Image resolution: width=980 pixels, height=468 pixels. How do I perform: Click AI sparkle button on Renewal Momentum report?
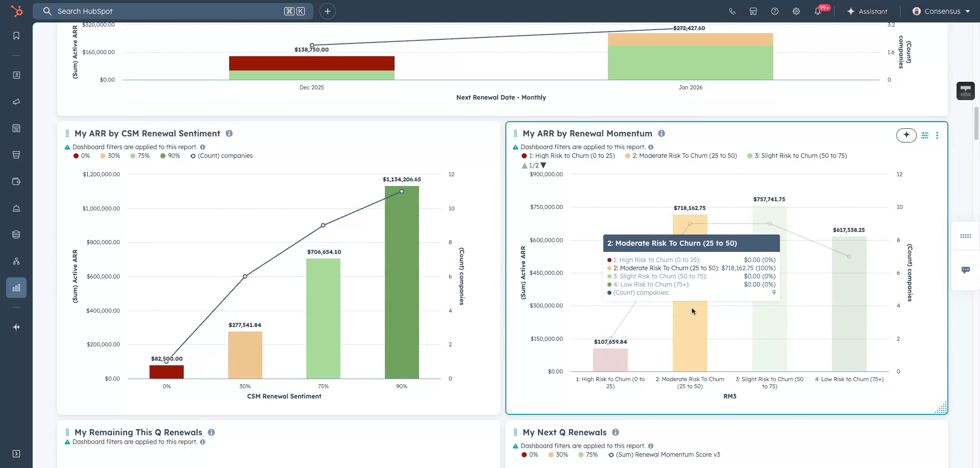click(x=906, y=135)
